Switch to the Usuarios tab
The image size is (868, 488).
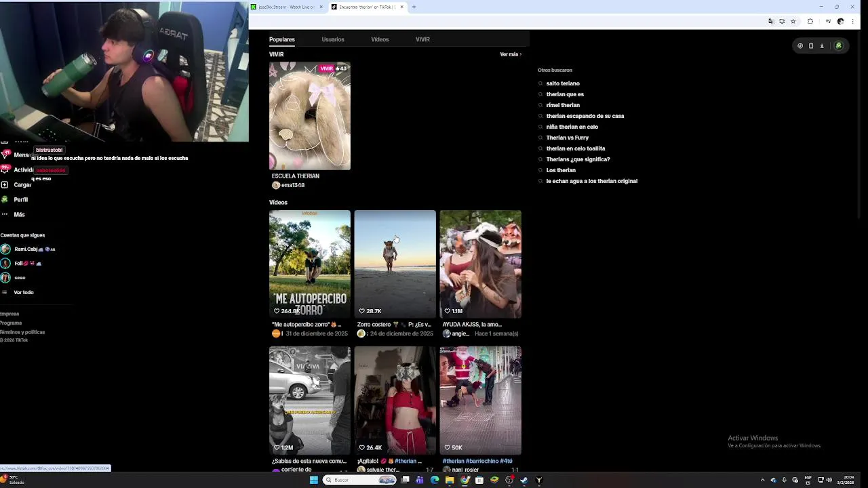point(333,39)
